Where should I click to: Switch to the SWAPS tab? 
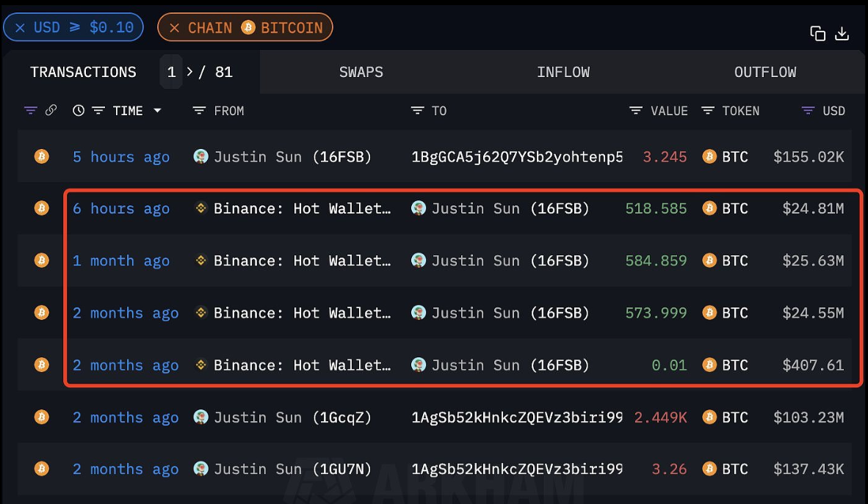pyautogui.click(x=361, y=72)
